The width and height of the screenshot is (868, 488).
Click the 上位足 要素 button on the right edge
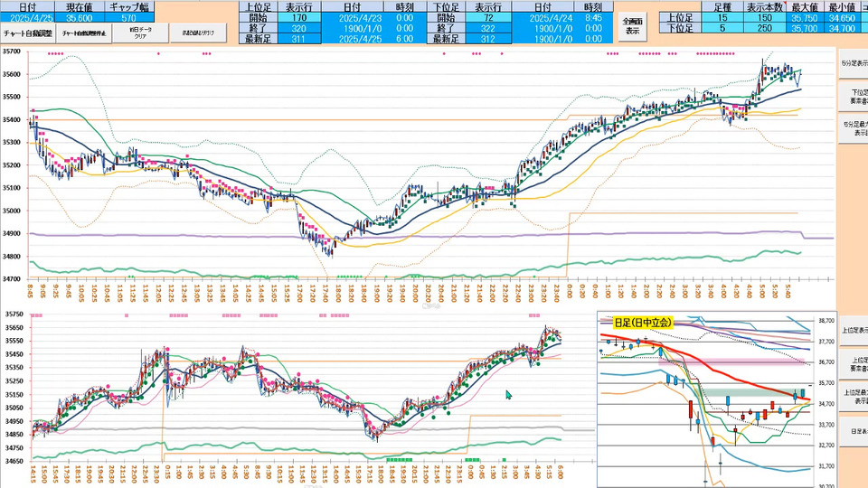coord(854,363)
